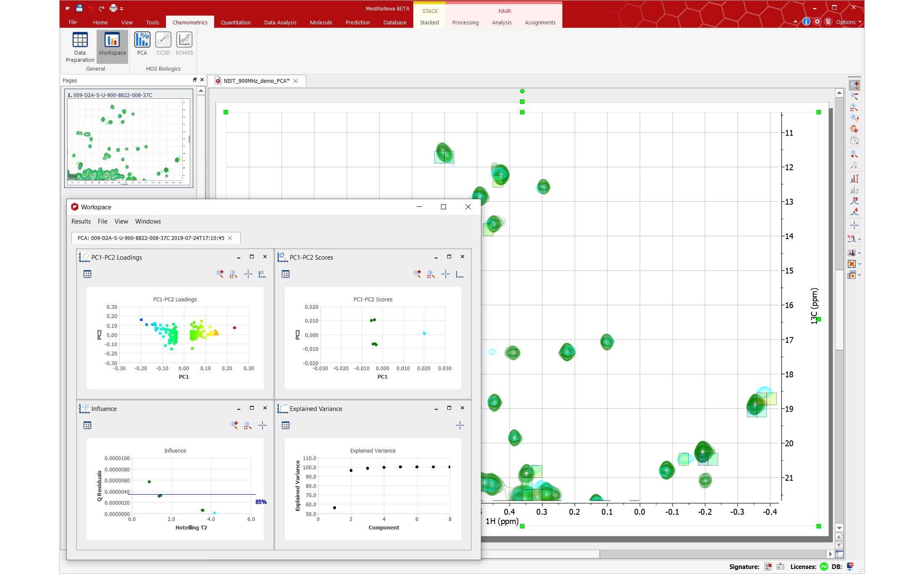
Task: Close the NIST_900MHz_demo_PCA document tab
Action: pos(296,81)
